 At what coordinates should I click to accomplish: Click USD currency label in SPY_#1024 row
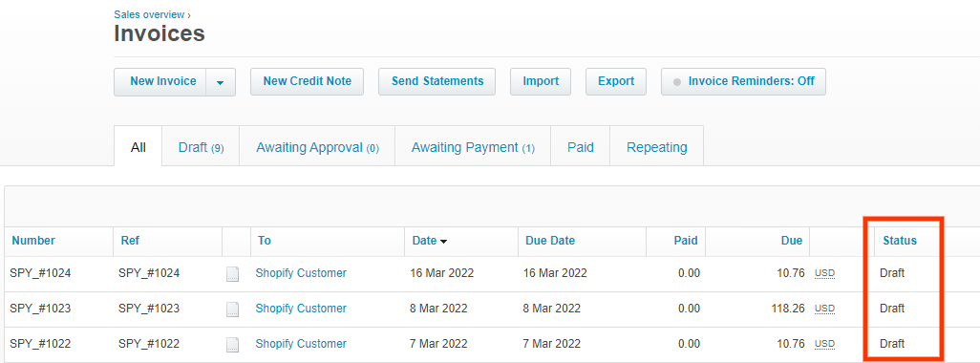(x=825, y=273)
